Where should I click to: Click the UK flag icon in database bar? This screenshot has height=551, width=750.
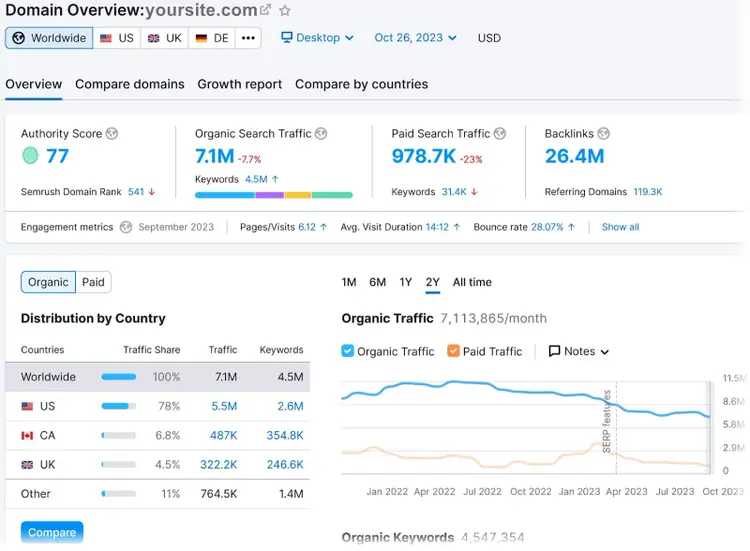[154, 38]
